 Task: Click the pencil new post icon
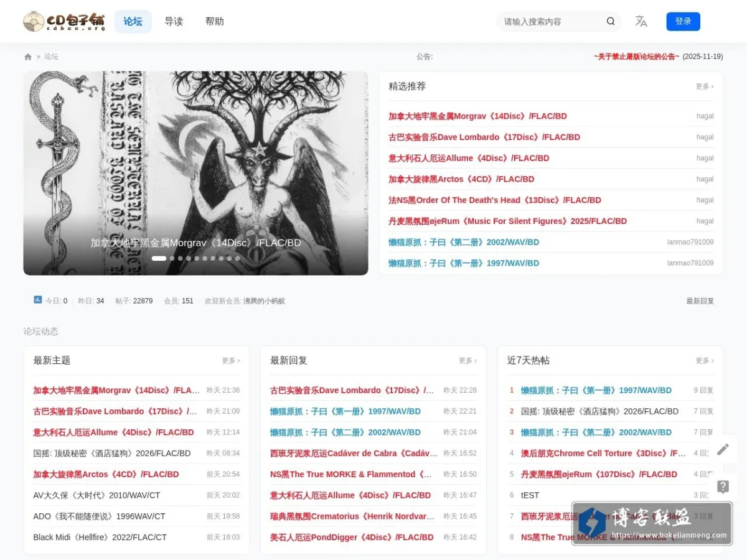tap(723, 449)
